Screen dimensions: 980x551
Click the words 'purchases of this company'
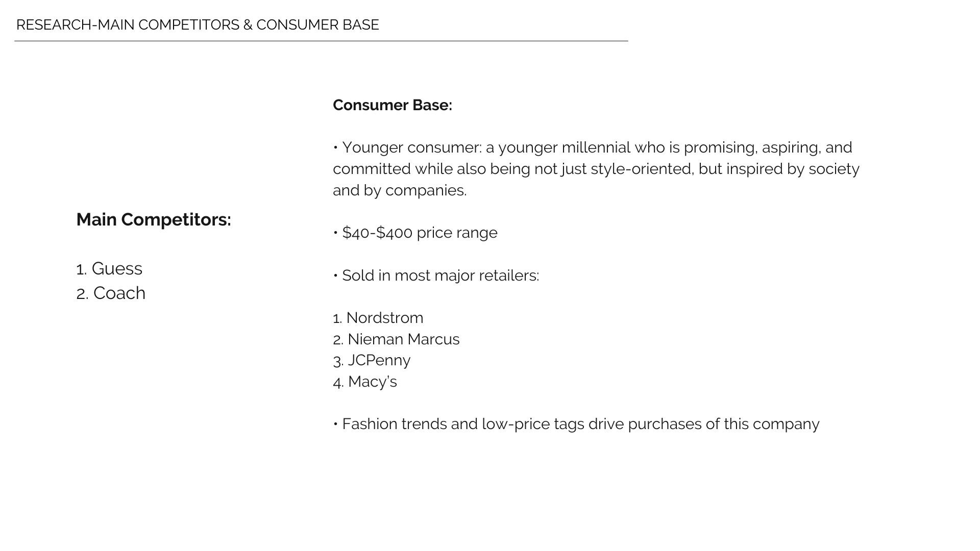tap(724, 424)
